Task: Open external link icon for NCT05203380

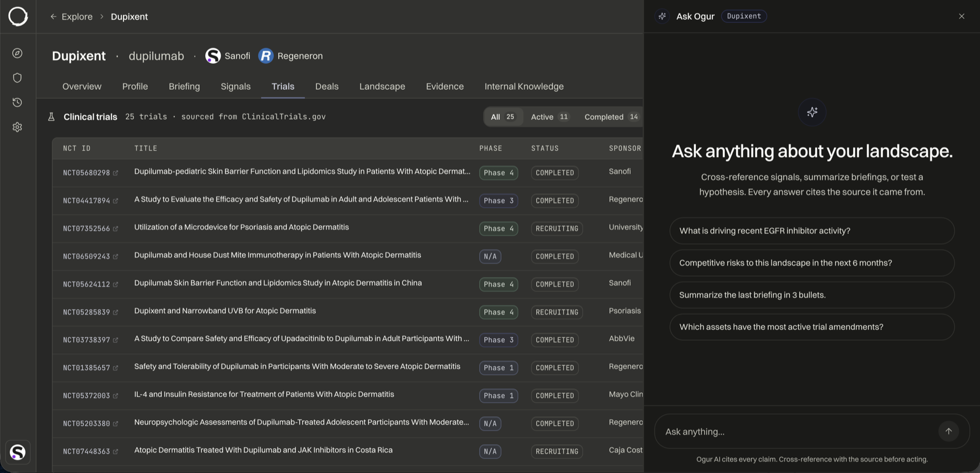Action: [115, 423]
